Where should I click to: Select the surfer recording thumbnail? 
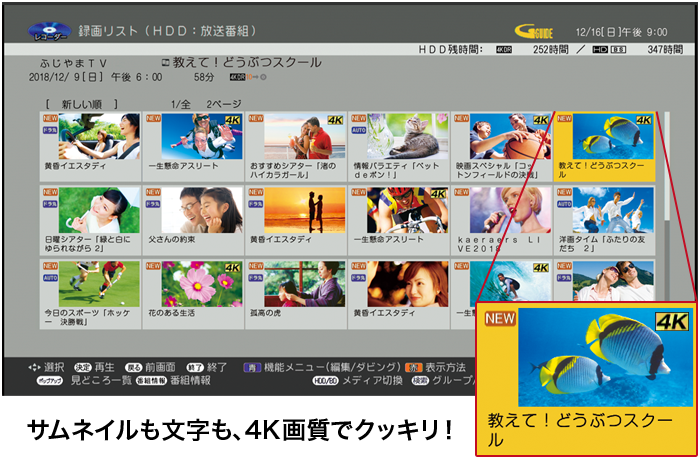pyautogui.click(x=509, y=280)
